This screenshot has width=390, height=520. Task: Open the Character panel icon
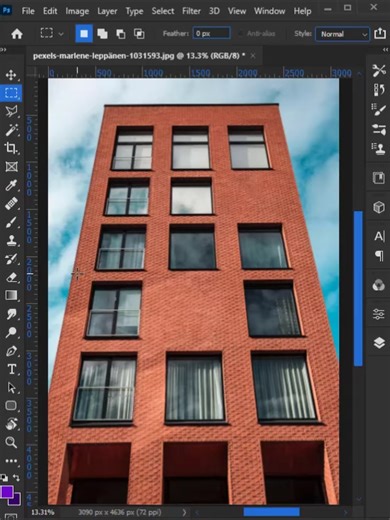[379, 236]
